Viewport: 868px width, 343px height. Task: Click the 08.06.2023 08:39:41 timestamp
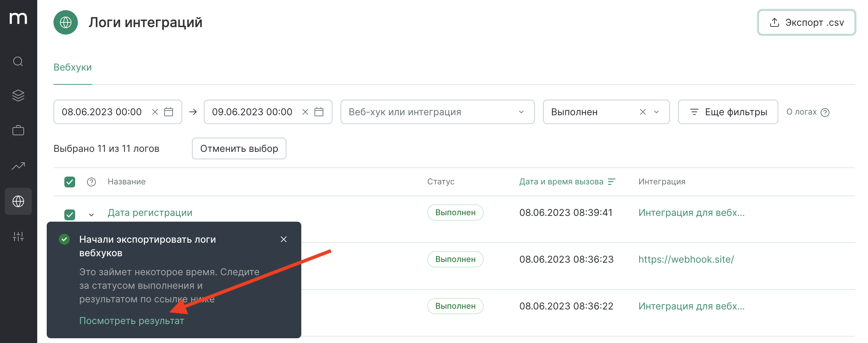click(x=566, y=213)
